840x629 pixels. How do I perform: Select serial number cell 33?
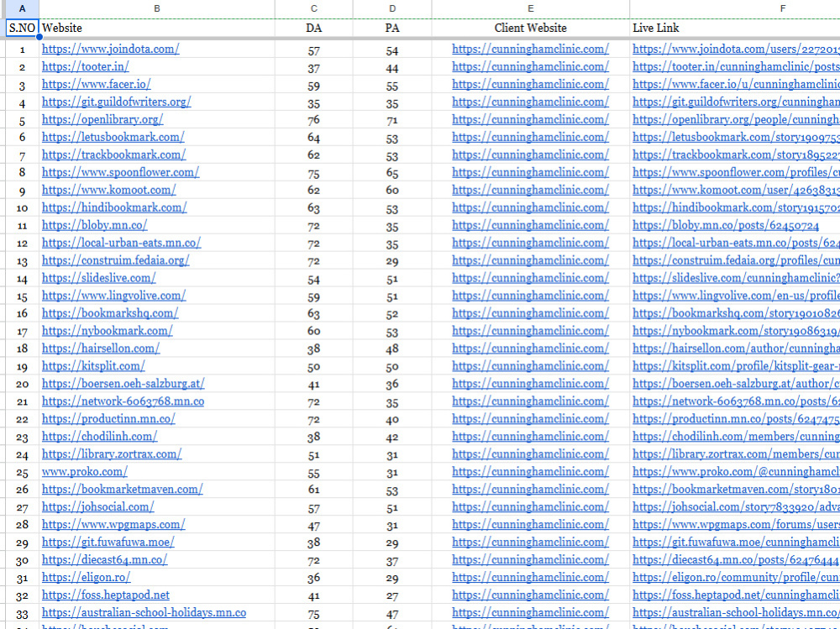coord(22,614)
